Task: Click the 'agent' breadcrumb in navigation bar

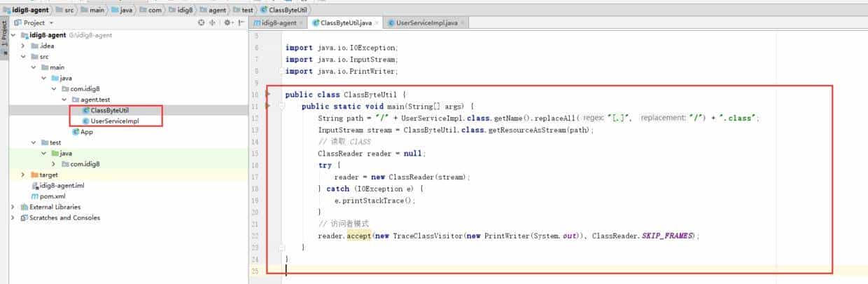Action: click(217, 10)
